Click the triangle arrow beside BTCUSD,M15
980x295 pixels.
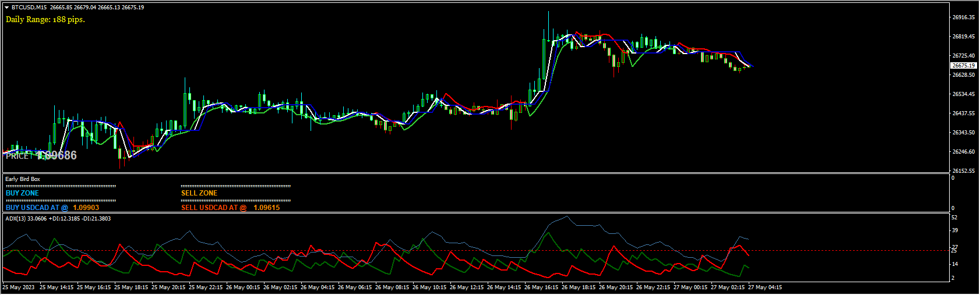click(6, 8)
